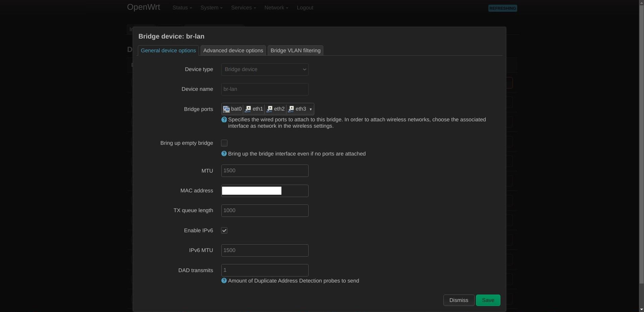This screenshot has height=312, width=644.
Task: Switch to Advanced device options tab
Action: (233, 51)
